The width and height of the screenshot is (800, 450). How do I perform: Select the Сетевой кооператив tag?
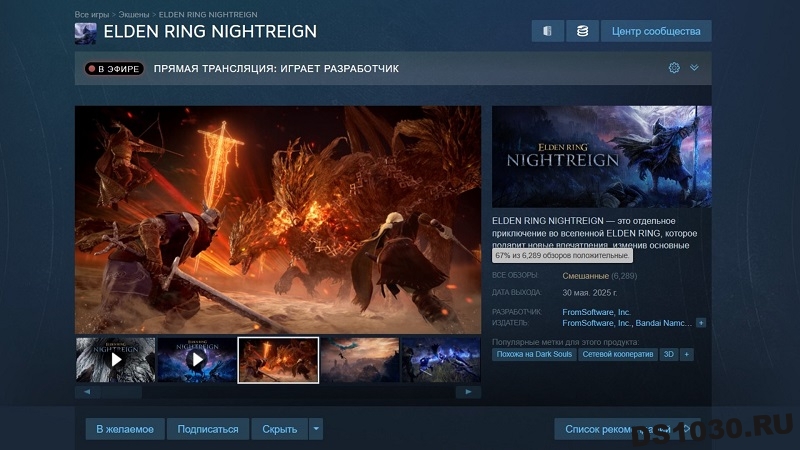click(618, 354)
